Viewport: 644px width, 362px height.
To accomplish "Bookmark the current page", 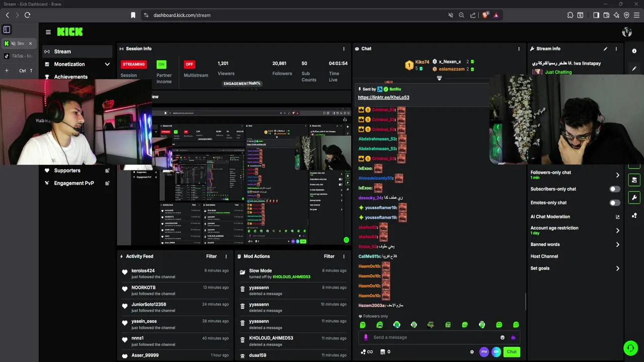I will point(133,15).
